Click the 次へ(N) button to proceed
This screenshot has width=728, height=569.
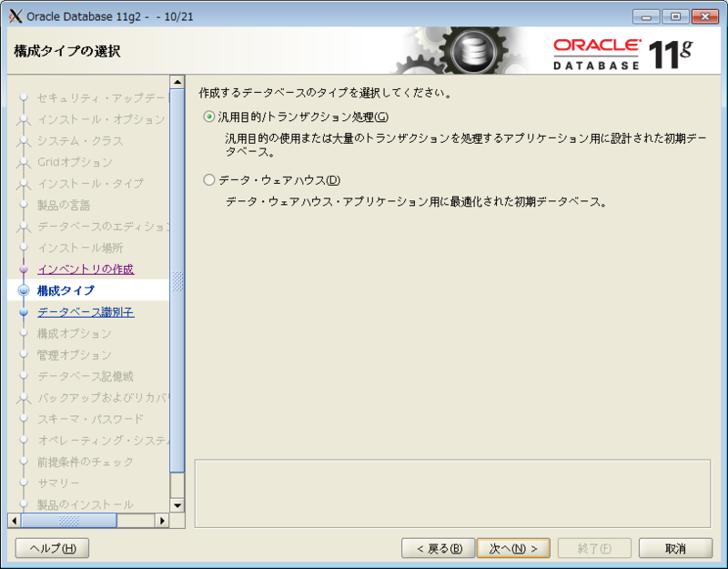513,548
